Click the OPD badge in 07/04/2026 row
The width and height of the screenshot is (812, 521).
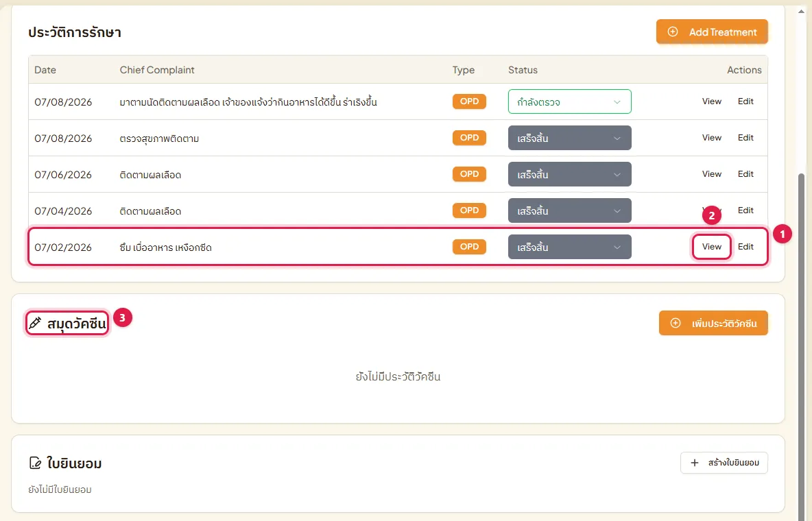(x=469, y=210)
